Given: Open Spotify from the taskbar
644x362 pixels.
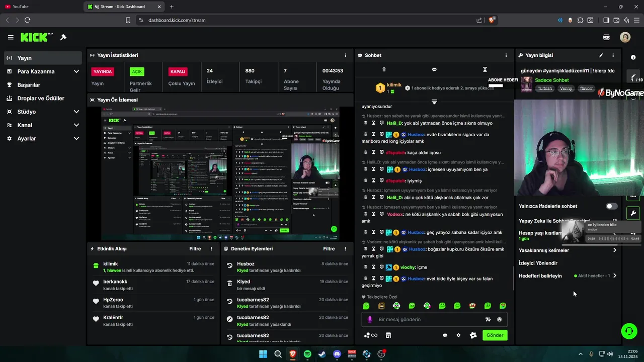Looking at the screenshot, I should click(x=307, y=354).
